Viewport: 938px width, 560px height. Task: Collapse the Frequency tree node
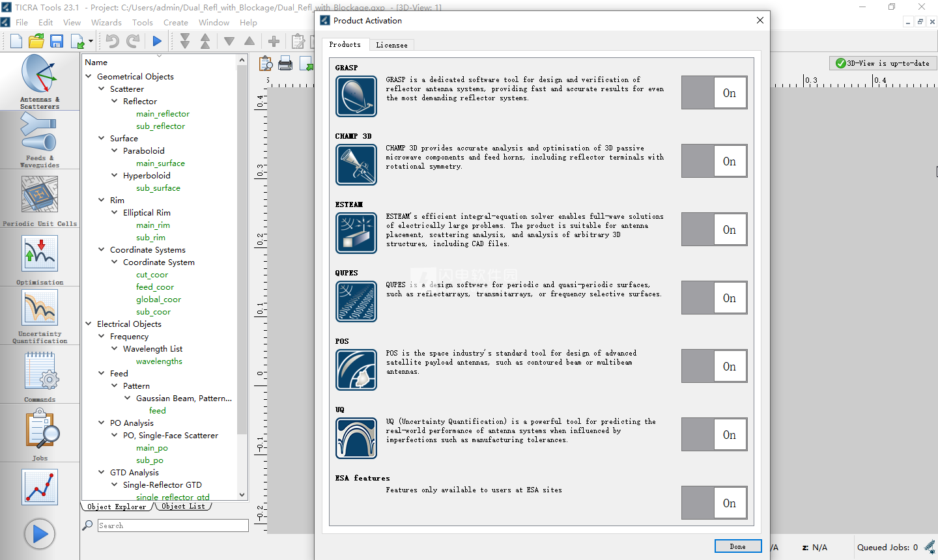pyautogui.click(x=102, y=336)
